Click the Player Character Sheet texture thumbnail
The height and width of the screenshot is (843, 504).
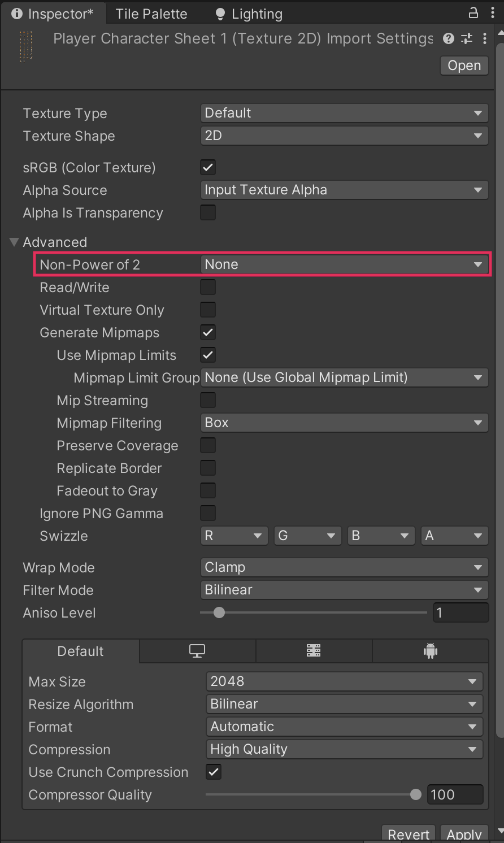coord(26,46)
